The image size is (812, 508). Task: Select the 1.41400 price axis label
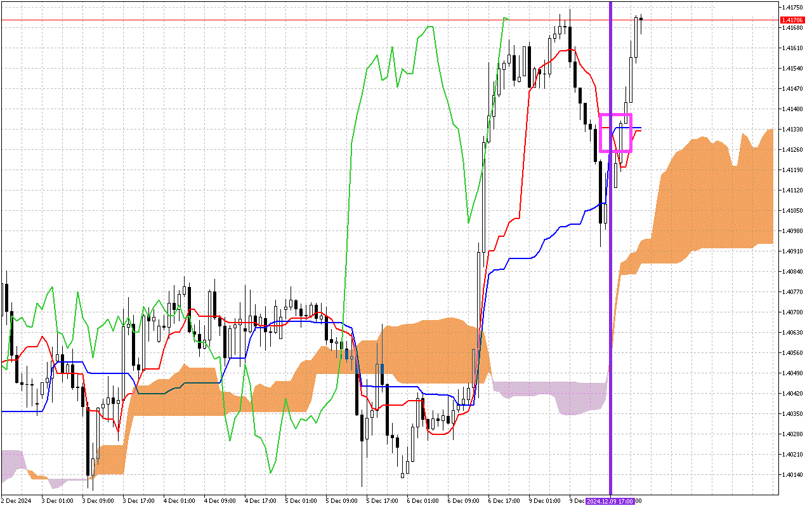(792, 109)
